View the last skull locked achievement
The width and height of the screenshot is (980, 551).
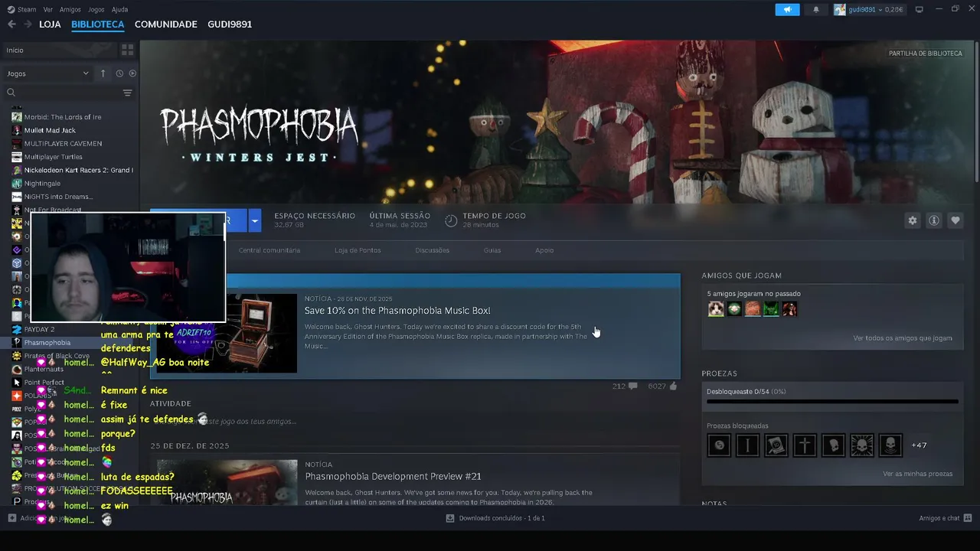[890, 445]
